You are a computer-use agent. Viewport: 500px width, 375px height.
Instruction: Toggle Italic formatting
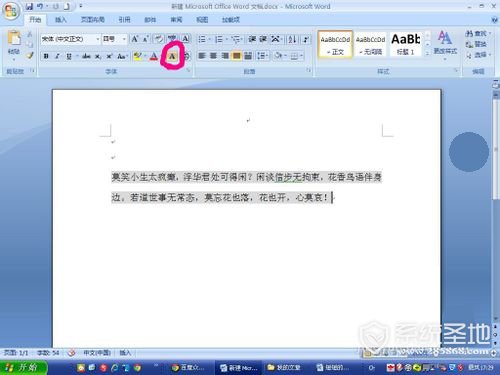(57, 56)
